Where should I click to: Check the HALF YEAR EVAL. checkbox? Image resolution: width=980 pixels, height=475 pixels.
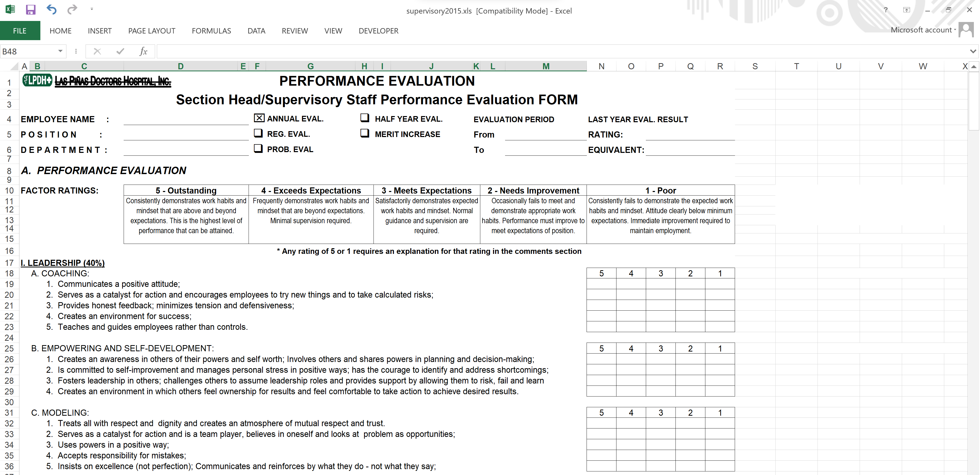(x=365, y=118)
